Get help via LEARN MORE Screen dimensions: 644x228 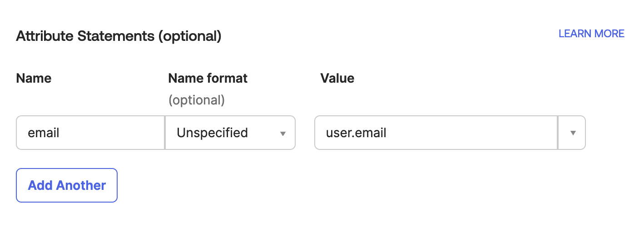point(591,34)
